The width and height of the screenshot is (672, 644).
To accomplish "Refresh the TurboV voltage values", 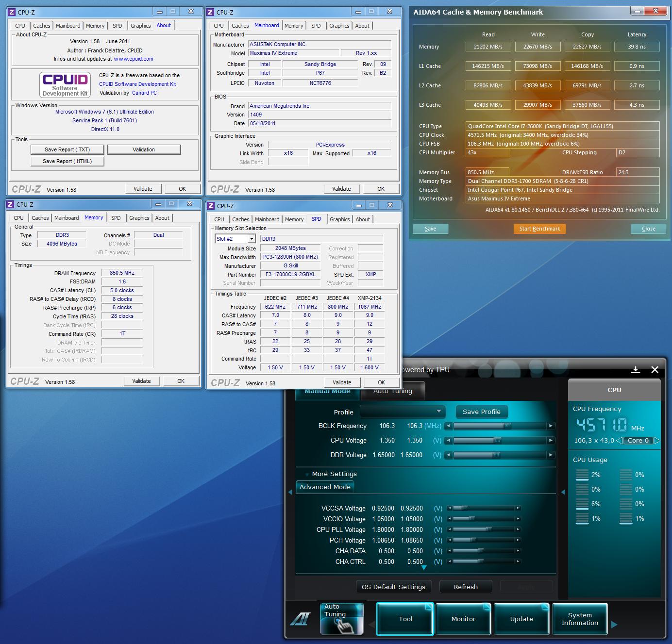I will [466, 587].
